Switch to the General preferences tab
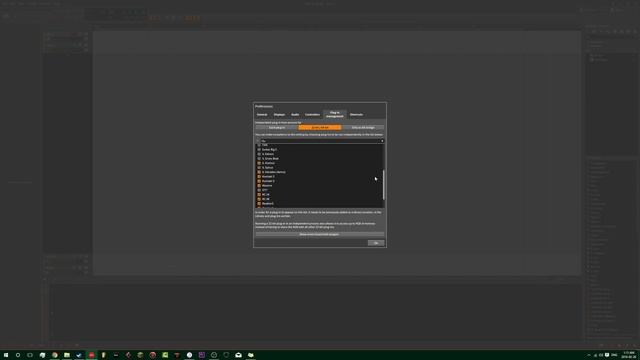This screenshot has width=640, height=360. click(x=262, y=115)
